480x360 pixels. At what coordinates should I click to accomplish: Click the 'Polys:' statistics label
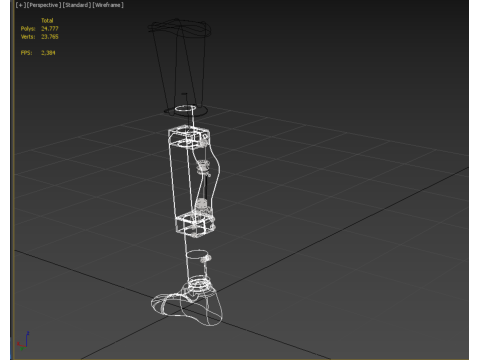point(28,29)
